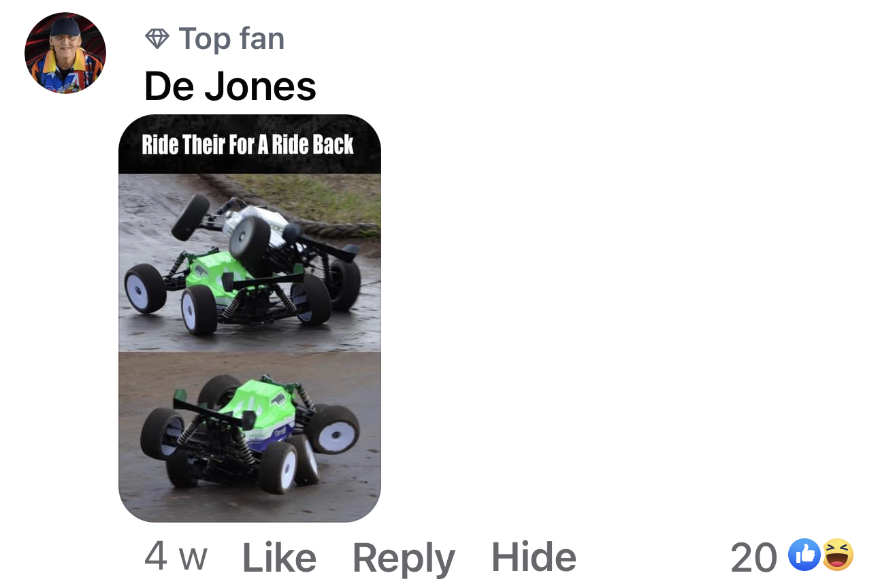Click the laughing haha reaction emoji

pos(838,555)
